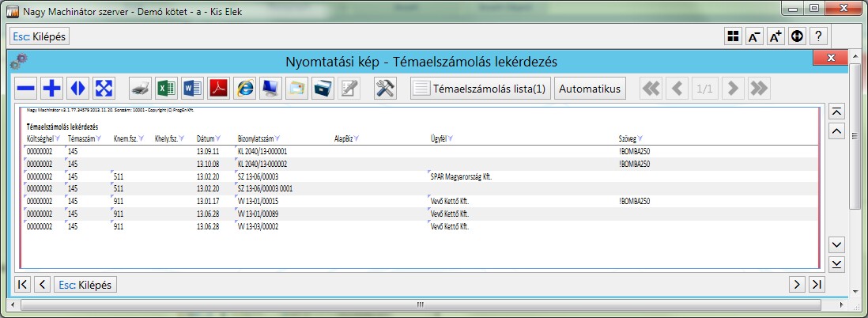Go to previous page arrow
The width and height of the screenshot is (868, 318).
677,88
